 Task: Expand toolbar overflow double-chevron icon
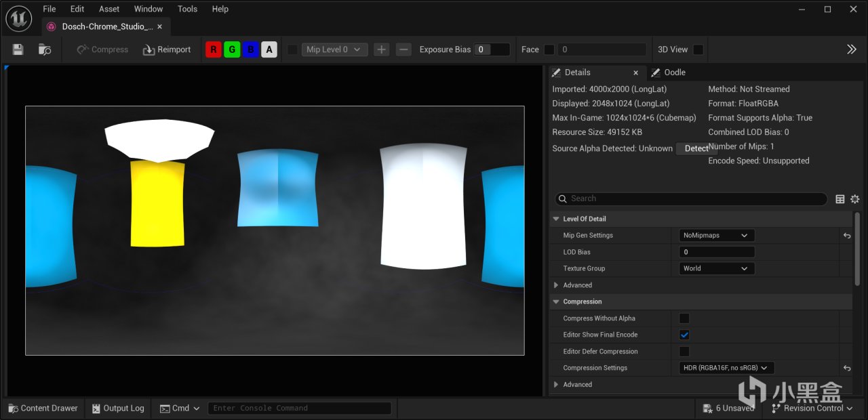(x=852, y=49)
